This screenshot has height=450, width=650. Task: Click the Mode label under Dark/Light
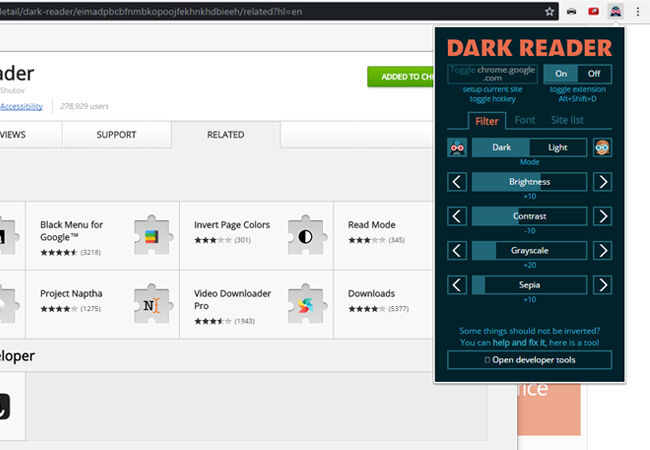click(529, 162)
